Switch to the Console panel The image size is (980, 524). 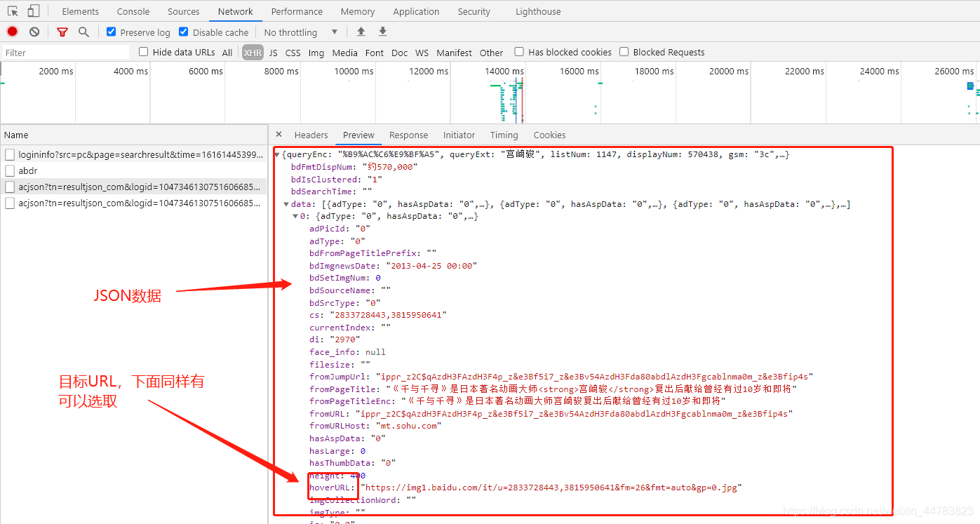tap(133, 11)
